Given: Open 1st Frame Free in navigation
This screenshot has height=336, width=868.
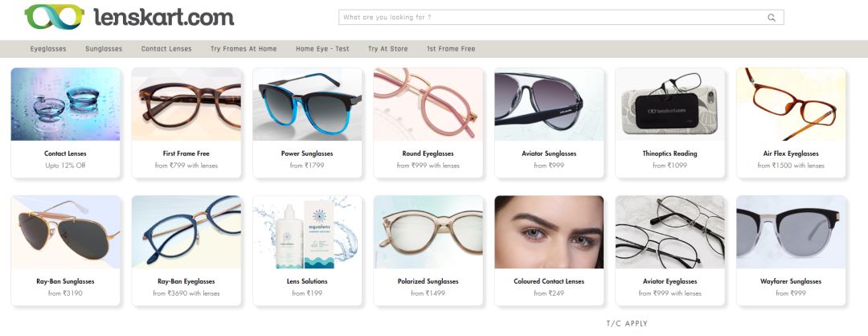Looking at the screenshot, I should 451,49.
